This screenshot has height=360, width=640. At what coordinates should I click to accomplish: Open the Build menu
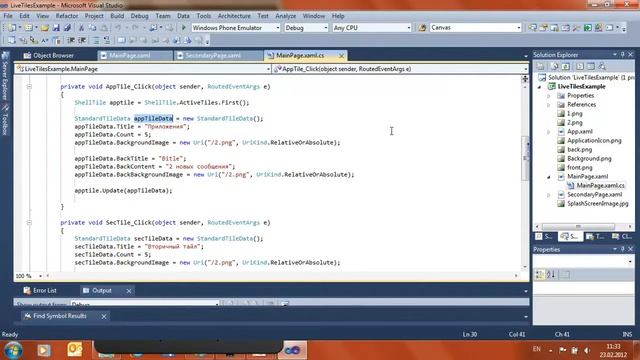[x=117, y=16]
